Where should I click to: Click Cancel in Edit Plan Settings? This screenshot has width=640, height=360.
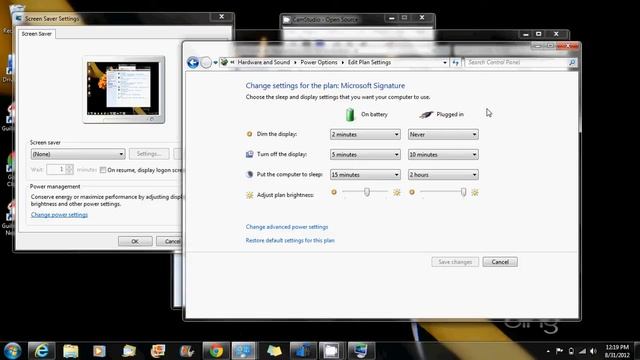coord(500,262)
